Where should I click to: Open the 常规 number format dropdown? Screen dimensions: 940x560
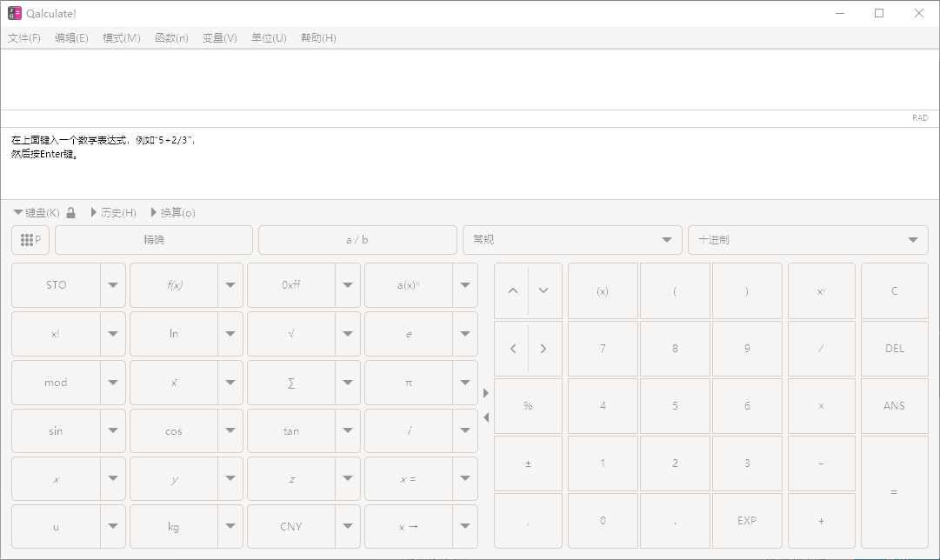[572, 240]
